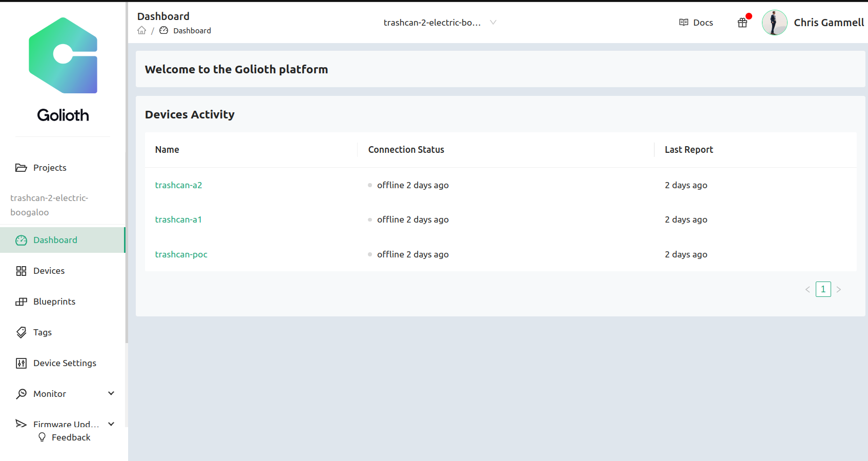This screenshot has height=461, width=868.
Task: Click Chris Gammell's avatar picture
Action: (x=775, y=23)
